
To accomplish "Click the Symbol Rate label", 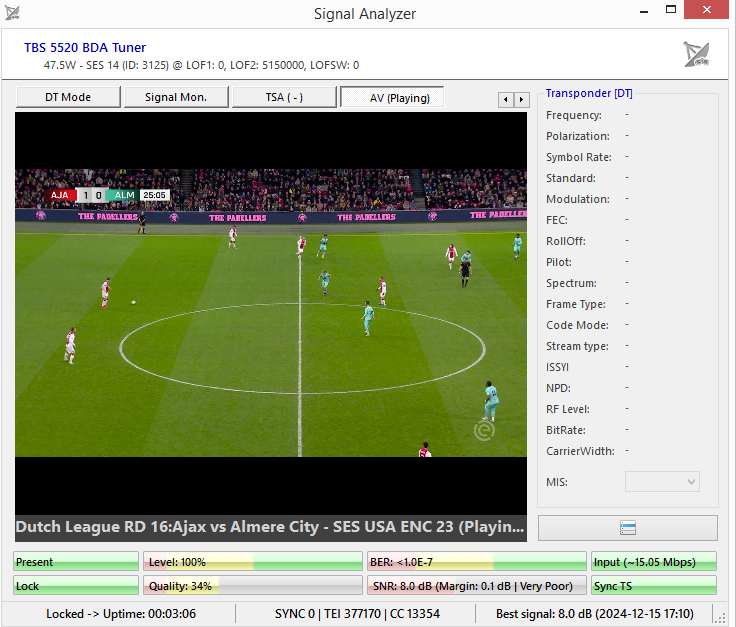I will point(579,157).
